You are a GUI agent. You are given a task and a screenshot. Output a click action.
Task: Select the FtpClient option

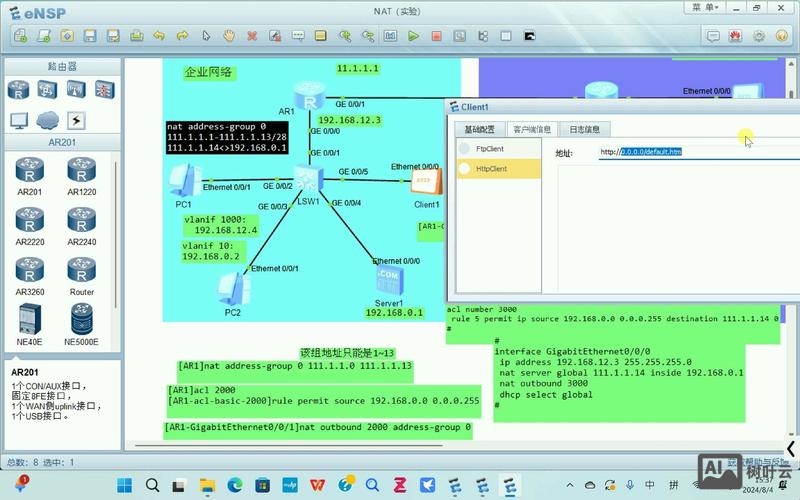[x=490, y=148]
